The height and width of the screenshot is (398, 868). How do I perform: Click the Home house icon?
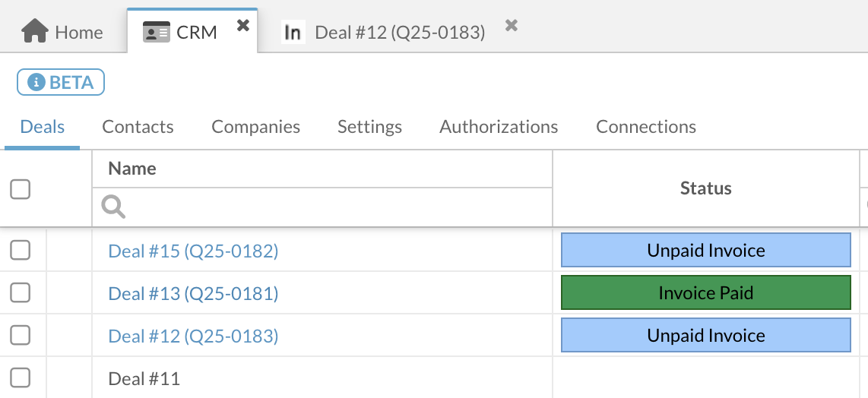coord(35,32)
